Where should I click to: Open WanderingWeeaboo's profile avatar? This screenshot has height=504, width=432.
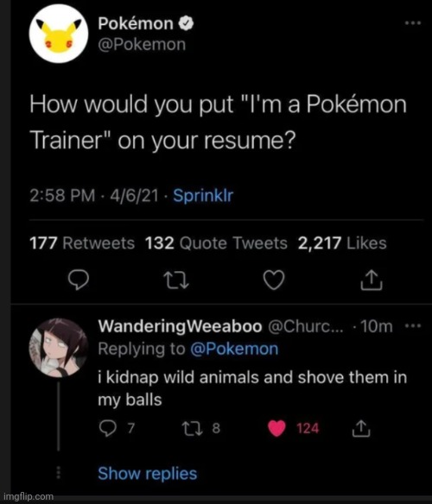pyautogui.click(x=59, y=348)
